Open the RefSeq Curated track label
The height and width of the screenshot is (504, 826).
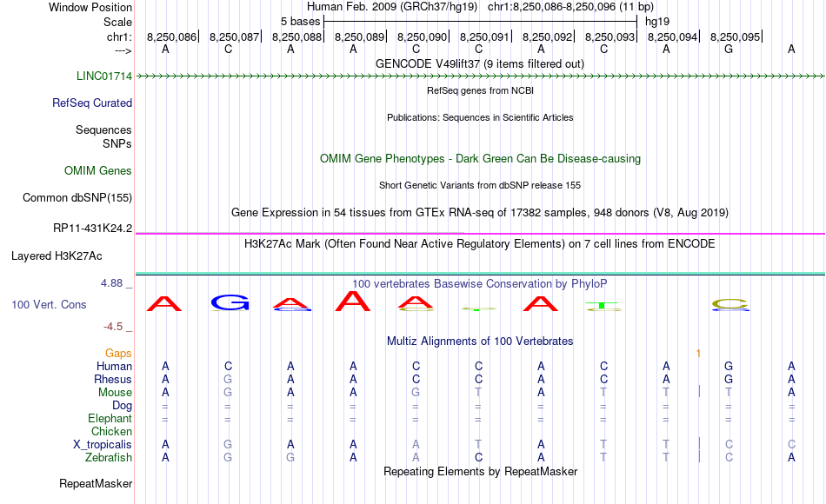click(91, 103)
